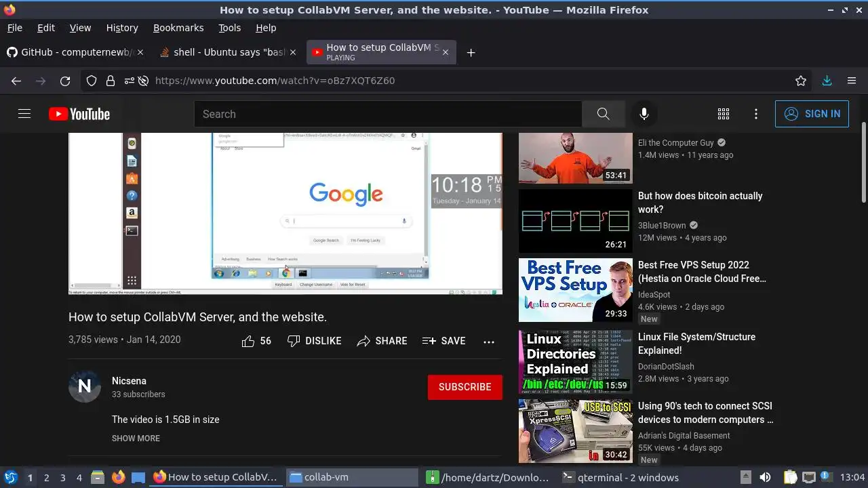Go to the YouTube home logo
The height and width of the screenshot is (488, 868).
coord(79,114)
